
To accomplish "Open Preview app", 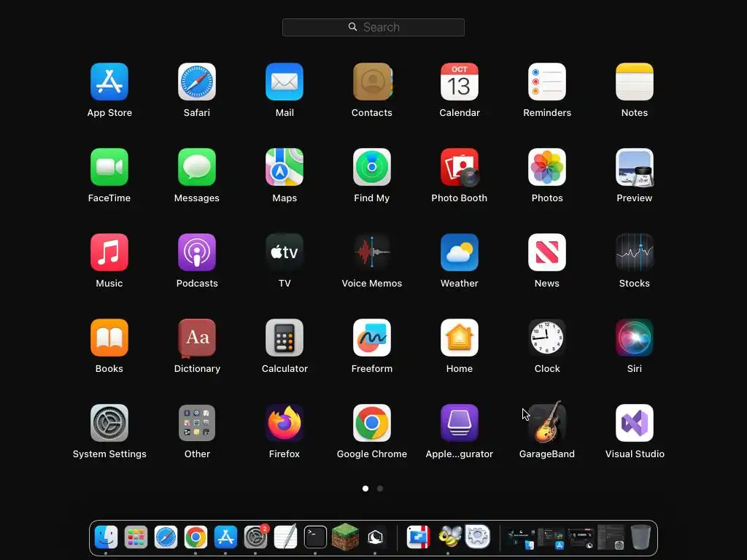I will [635, 167].
